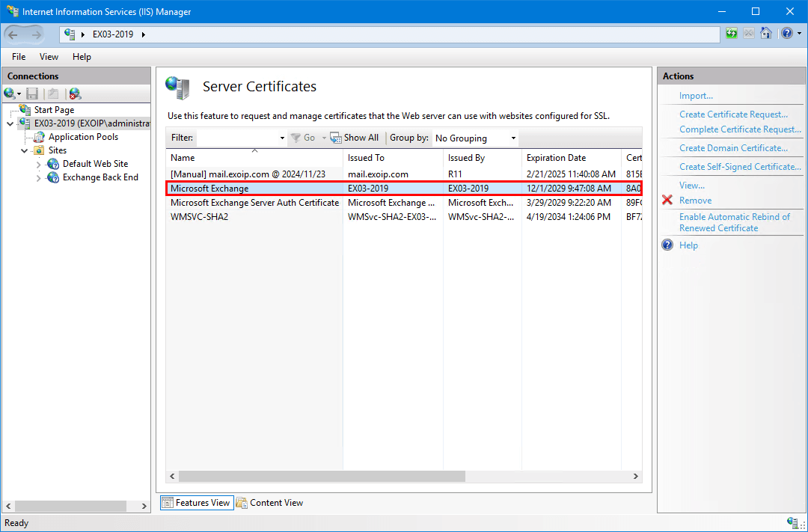Open the Group by No Grouping dropdown
Image resolution: width=808 pixels, height=532 pixels.
[x=474, y=138]
